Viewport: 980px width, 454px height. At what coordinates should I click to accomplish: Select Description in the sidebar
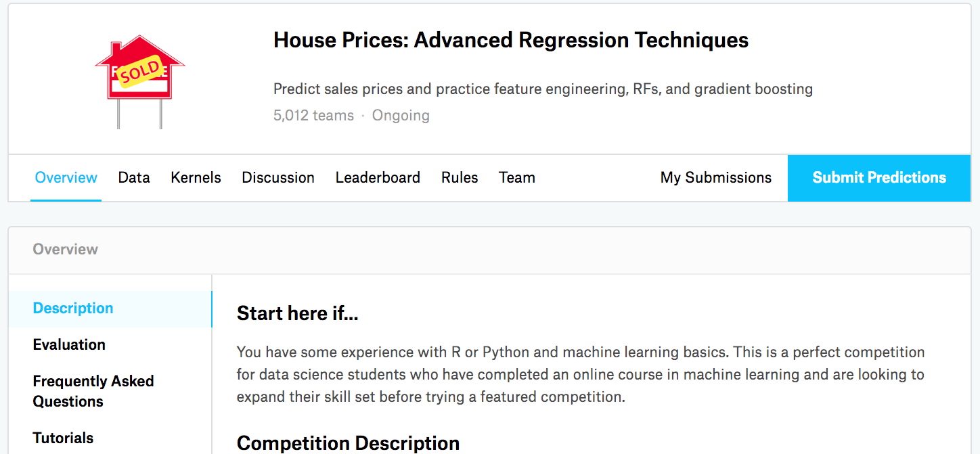point(73,309)
